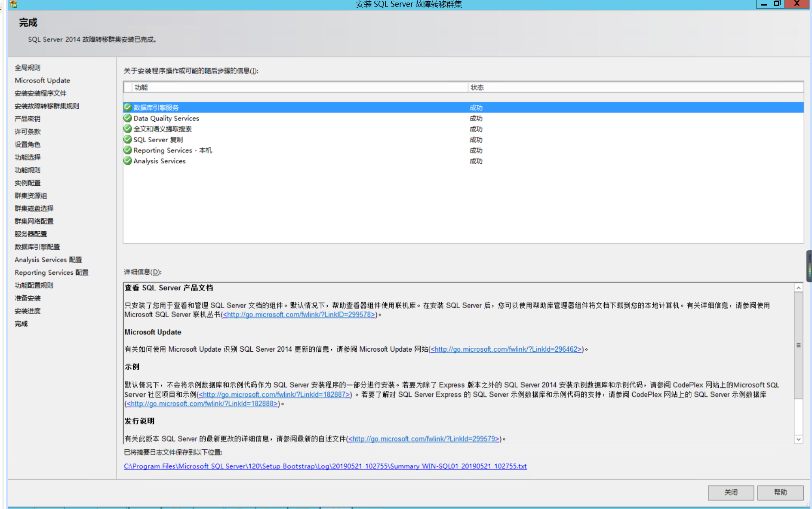Viewport: 812px width, 509px height.
Task: Select the SQL Server 复制 row
Action: (463, 140)
